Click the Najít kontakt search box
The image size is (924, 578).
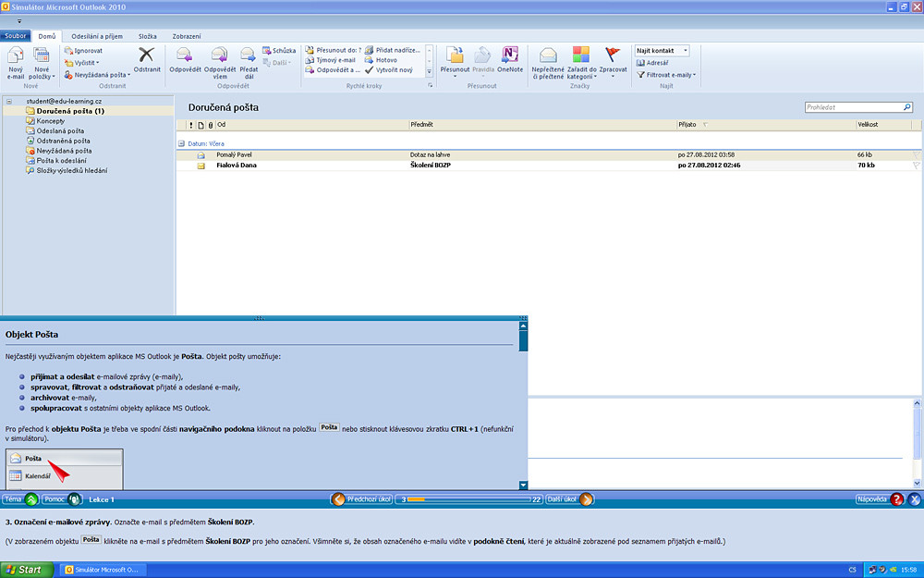coord(662,51)
